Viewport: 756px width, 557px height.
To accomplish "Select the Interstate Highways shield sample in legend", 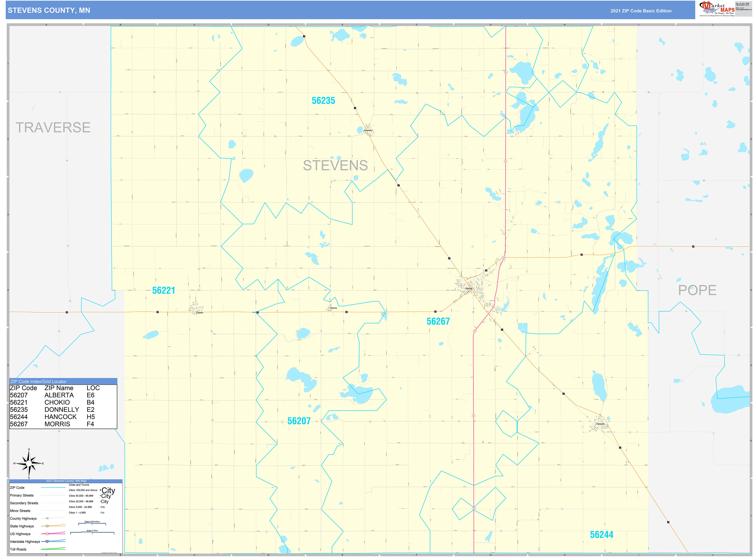I will click(x=47, y=542).
